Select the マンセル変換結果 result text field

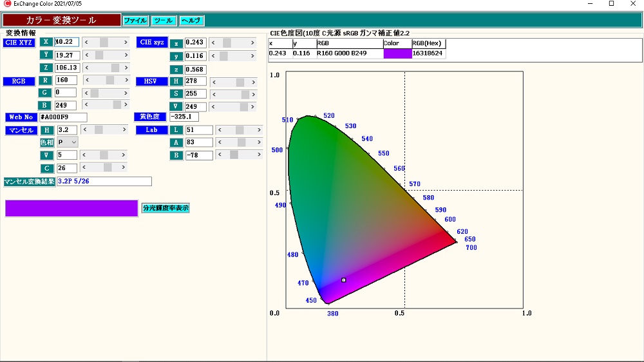pos(104,182)
